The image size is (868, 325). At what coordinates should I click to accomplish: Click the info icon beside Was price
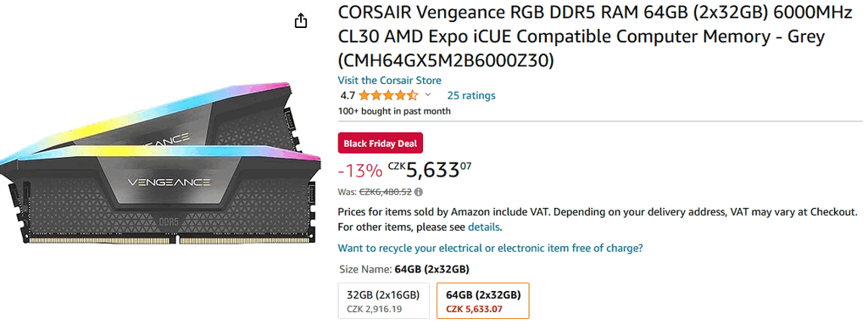coord(419,193)
